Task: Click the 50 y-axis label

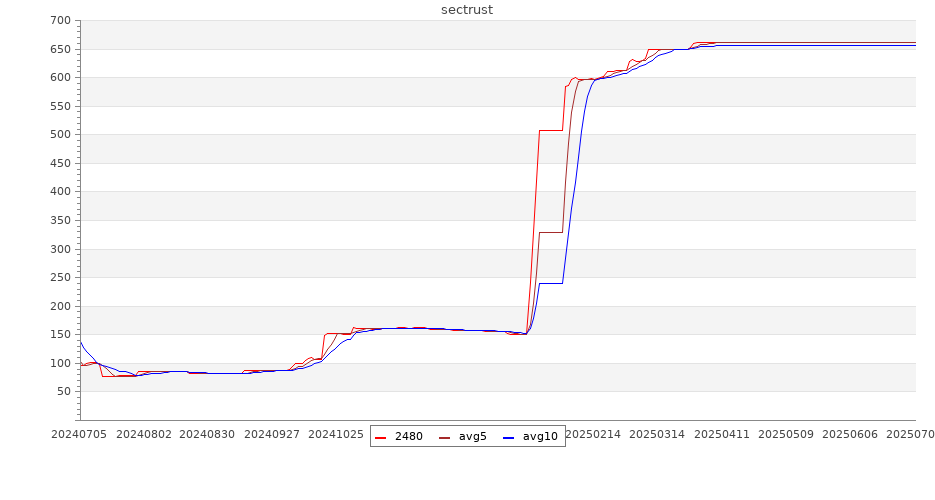Action: (x=64, y=392)
